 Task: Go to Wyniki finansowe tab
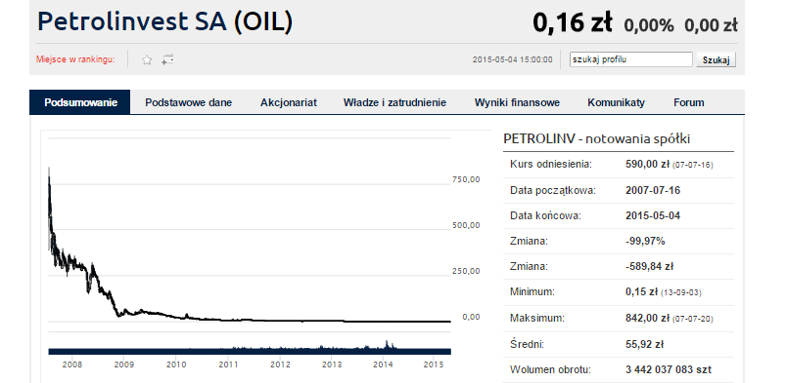tap(517, 102)
